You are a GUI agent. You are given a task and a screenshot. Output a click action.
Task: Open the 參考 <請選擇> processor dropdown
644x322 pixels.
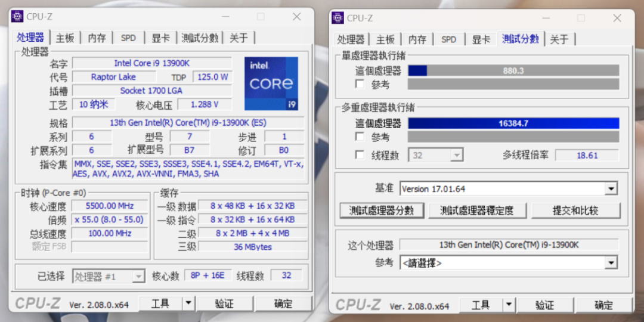click(509, 263)
